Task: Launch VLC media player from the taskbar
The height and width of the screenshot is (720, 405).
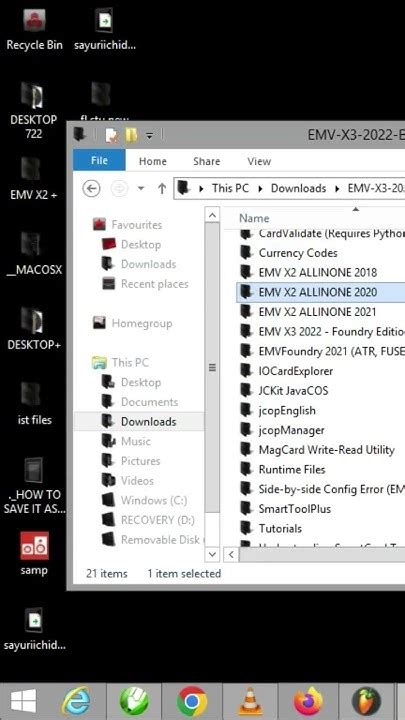Action: pyautogui.click(x=250, y=702)
